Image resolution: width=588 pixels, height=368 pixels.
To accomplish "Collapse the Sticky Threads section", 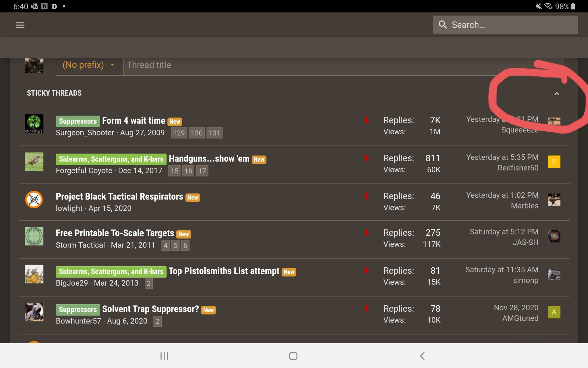I will (556, 94).
